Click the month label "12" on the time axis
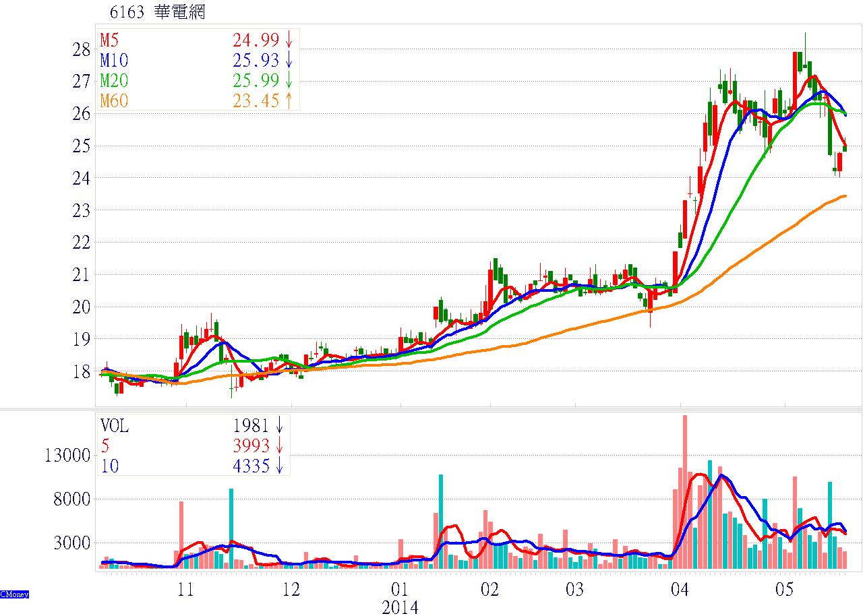 pyautogui.click(x=291, y=590)
